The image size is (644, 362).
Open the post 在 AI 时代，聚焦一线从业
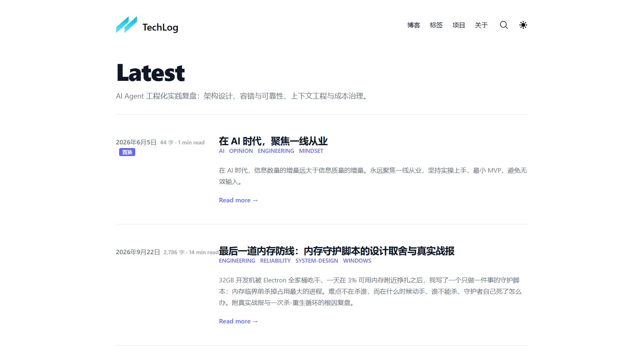coord(273,141)
